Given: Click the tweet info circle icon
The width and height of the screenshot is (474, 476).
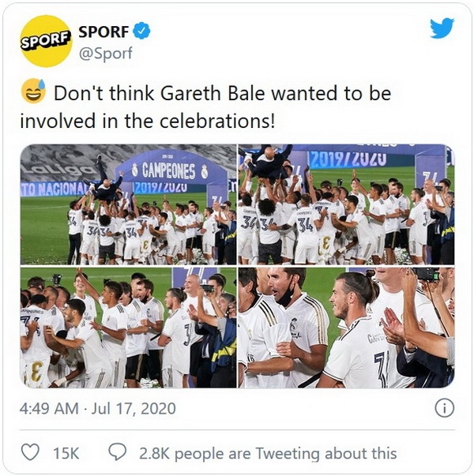Looking at the screenshot, I should (445, 408).
